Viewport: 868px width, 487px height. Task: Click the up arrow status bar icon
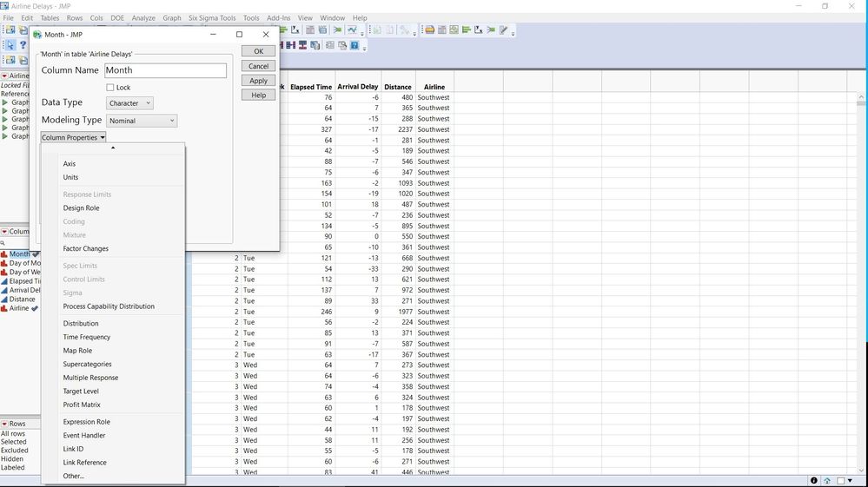tap(827, 481)
